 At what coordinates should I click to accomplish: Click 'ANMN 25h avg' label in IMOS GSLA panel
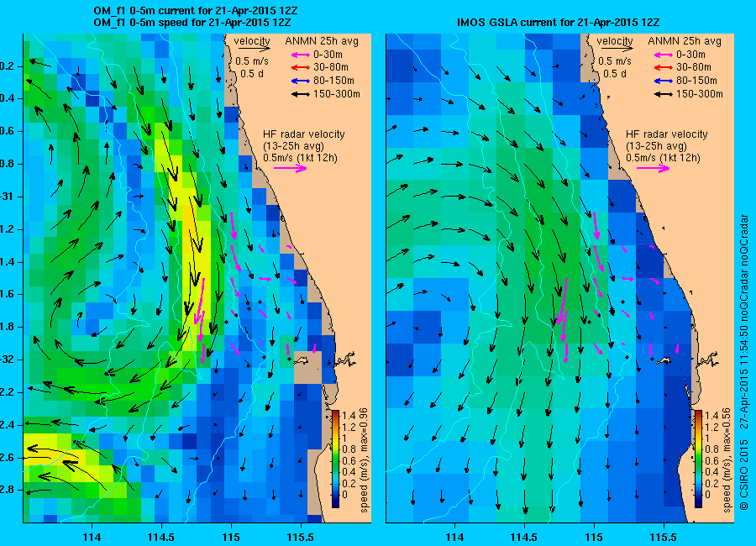click(685, 41)
